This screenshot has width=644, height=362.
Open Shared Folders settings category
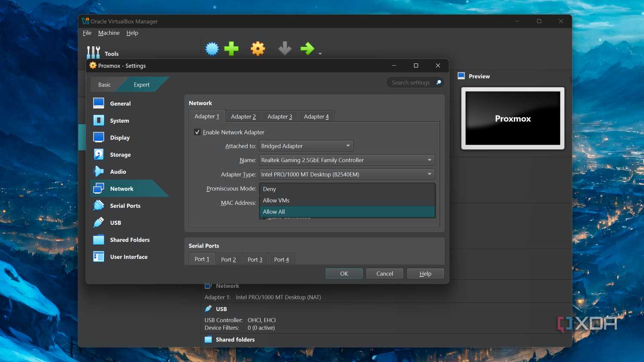pyautogui.click(x=130, y=240)
